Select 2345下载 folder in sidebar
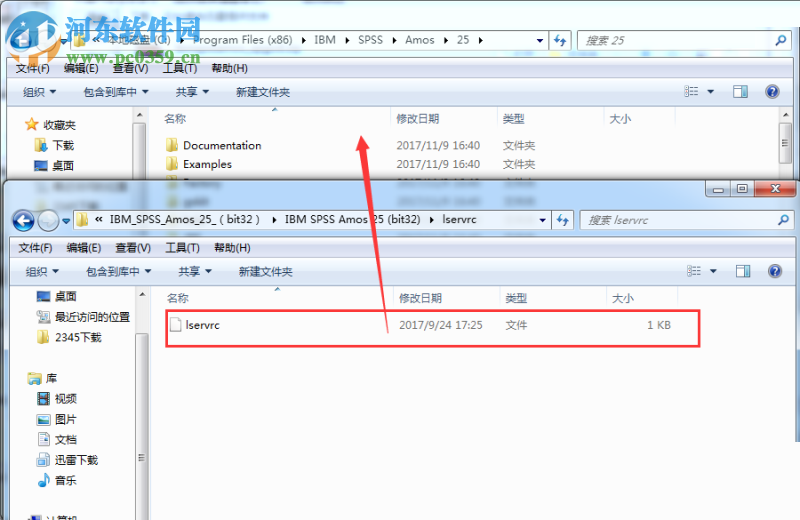Screen dimensions: 800x520 point(69,337)
